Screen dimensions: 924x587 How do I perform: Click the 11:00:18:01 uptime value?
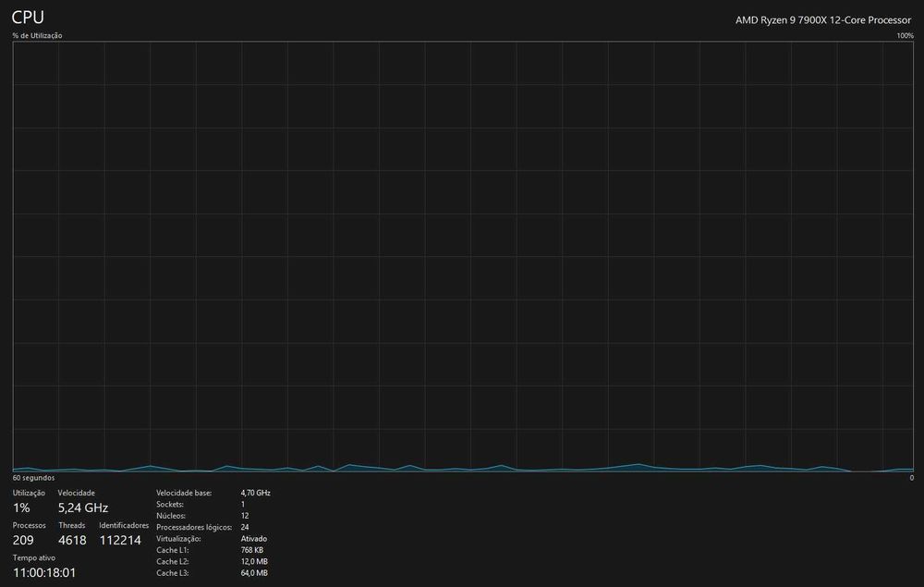[44, 572]
